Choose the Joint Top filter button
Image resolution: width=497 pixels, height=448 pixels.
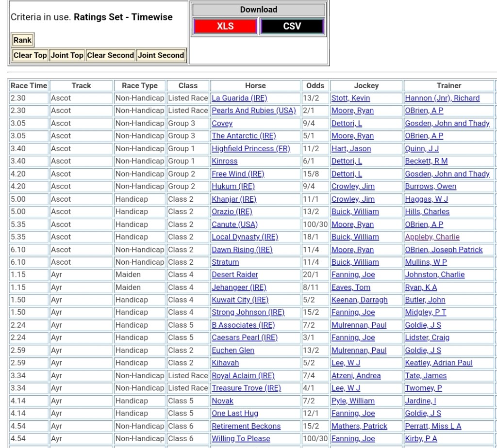[x=67, y=55]
